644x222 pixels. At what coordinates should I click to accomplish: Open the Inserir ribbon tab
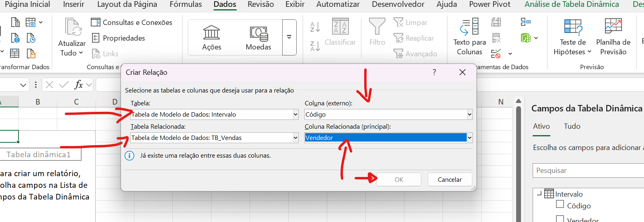(x=74, y=4)
